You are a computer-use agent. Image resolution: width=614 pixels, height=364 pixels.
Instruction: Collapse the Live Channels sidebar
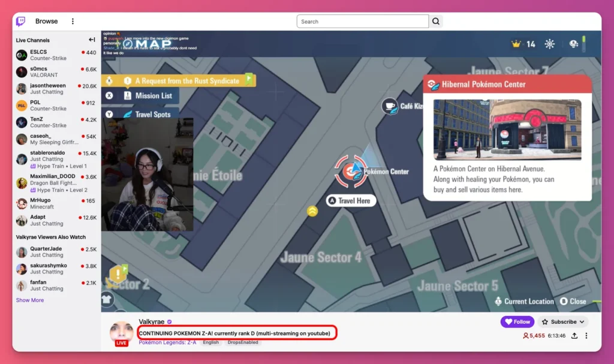92,40
